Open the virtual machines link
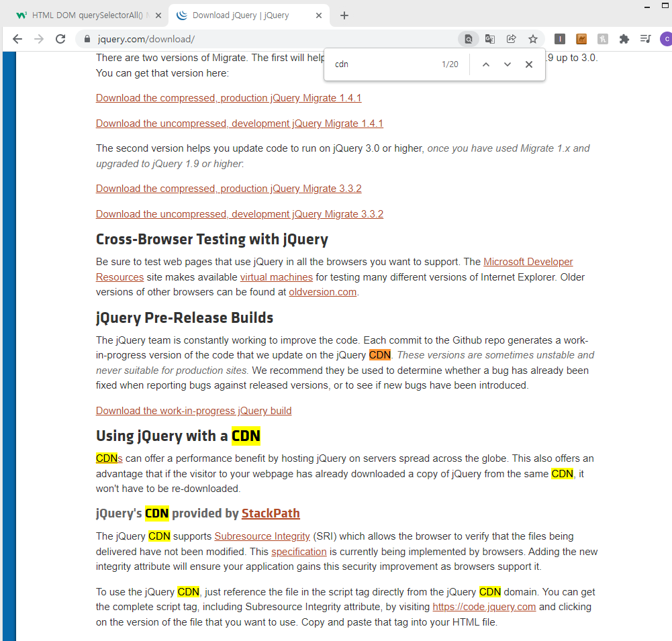Screen dimensions: 672x641 [277, 277]
